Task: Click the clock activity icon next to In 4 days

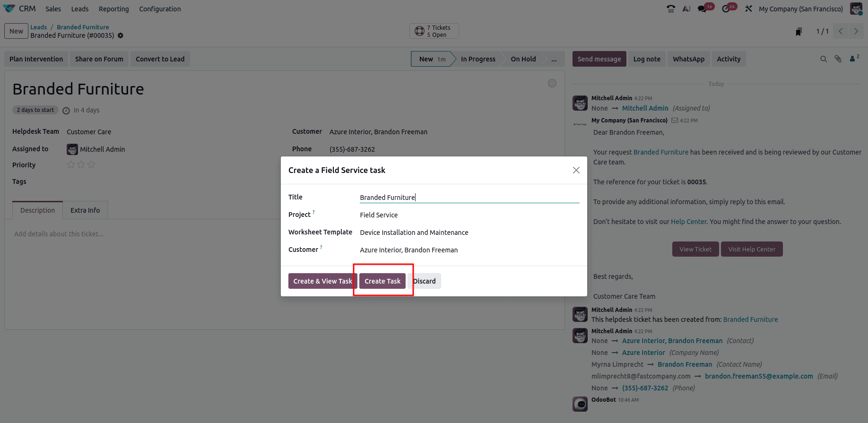Action: pyautogui.click(x=66, y=111)
